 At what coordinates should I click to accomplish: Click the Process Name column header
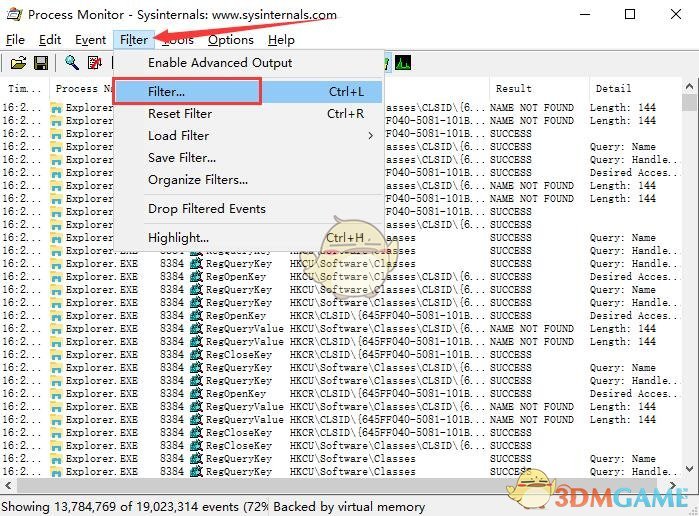pyautogui.click(x=82, y=88)
